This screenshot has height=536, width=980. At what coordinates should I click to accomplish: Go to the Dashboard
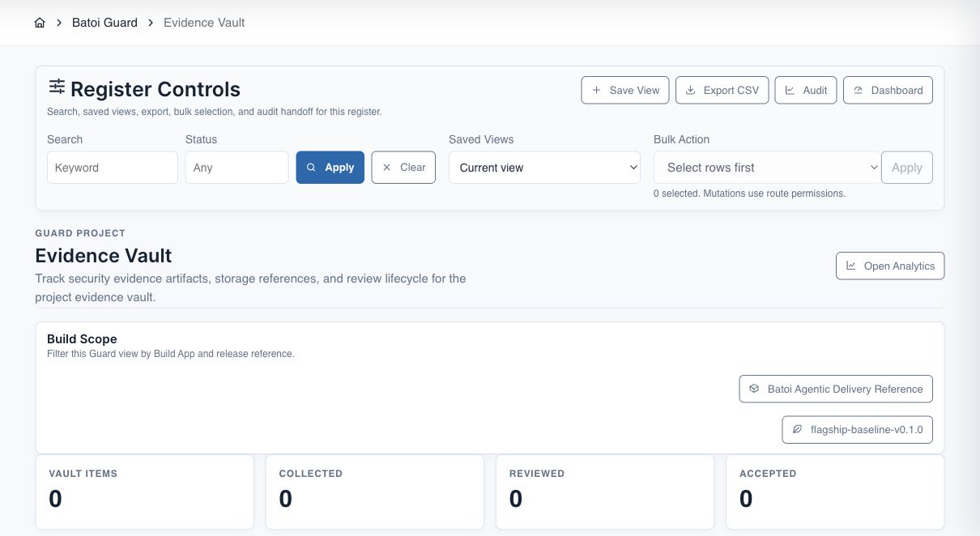pos(888,90)
